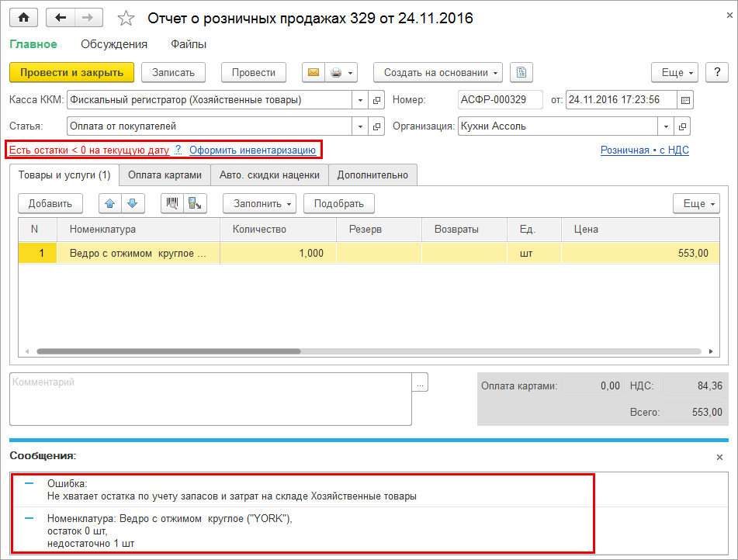The width and height of the screenshot is (738, 560).
Task: Click Записать button
Action: click(173, 72)
